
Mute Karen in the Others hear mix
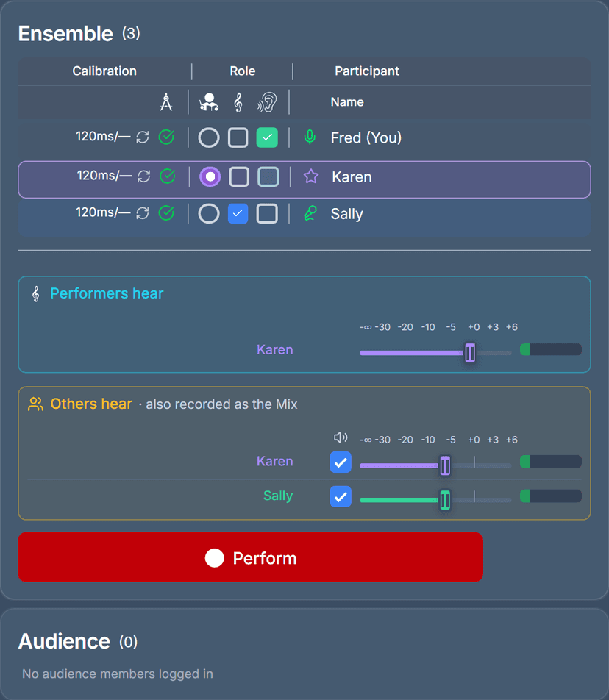pos(341,462)
